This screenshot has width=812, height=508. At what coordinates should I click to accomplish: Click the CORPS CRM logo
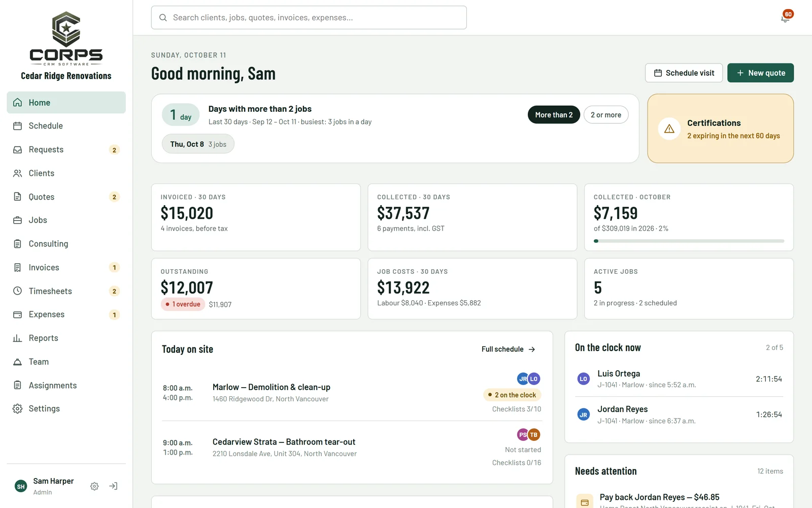[x=66, y=39]
